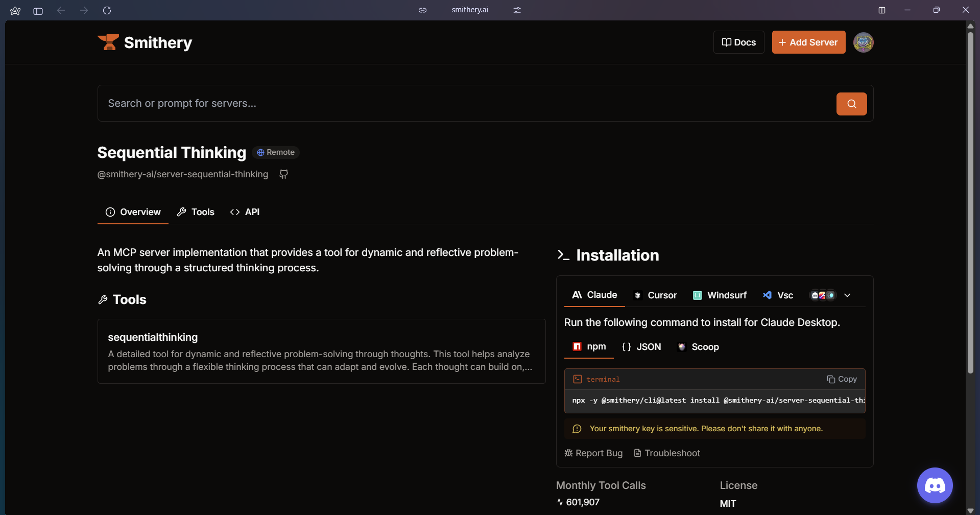Click the Add Server button
Screen dimensions: 980x515
pyautogui.click(x=808, y=42)
